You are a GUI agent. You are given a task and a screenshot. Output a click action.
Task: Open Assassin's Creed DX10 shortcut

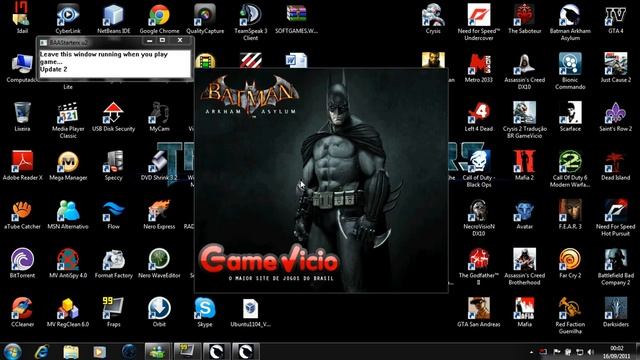pos(524,65)
